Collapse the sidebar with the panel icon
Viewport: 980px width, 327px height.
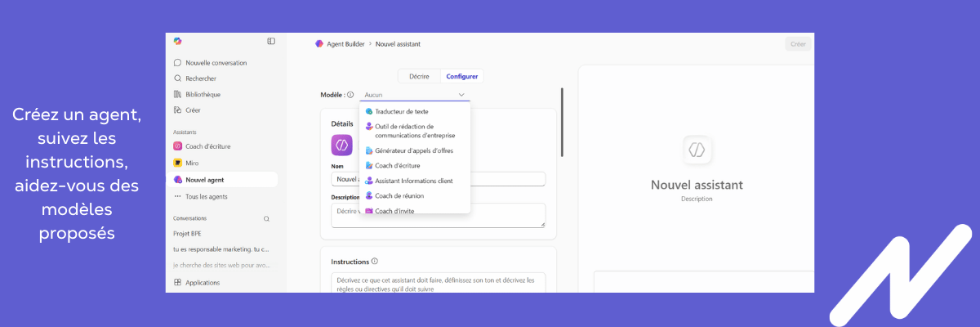[271, 42]
